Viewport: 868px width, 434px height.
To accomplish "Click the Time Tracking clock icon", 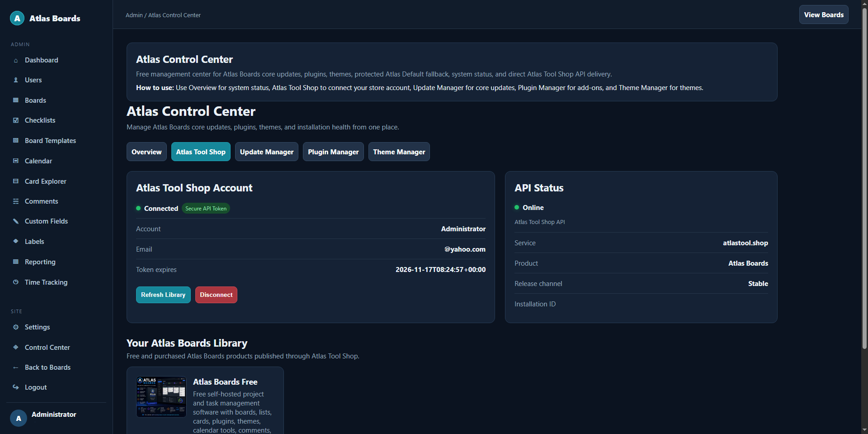I will [x=16, y=282].
